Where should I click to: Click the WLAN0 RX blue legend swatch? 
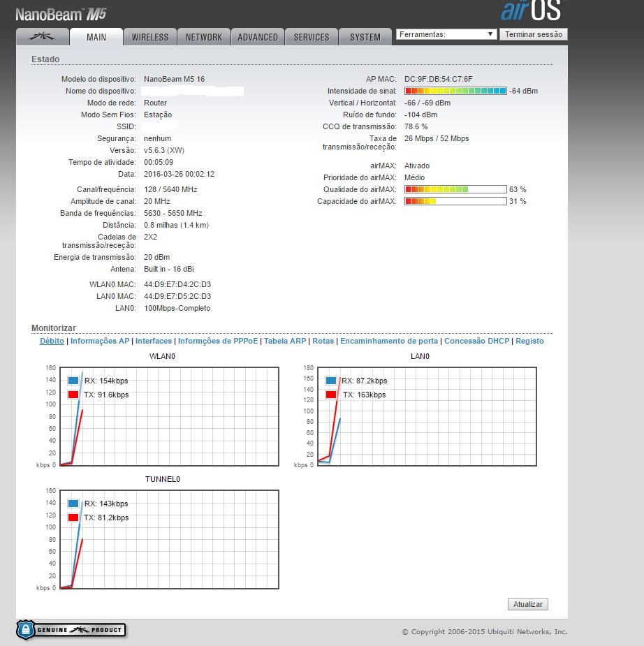click(x=73, y=380)
